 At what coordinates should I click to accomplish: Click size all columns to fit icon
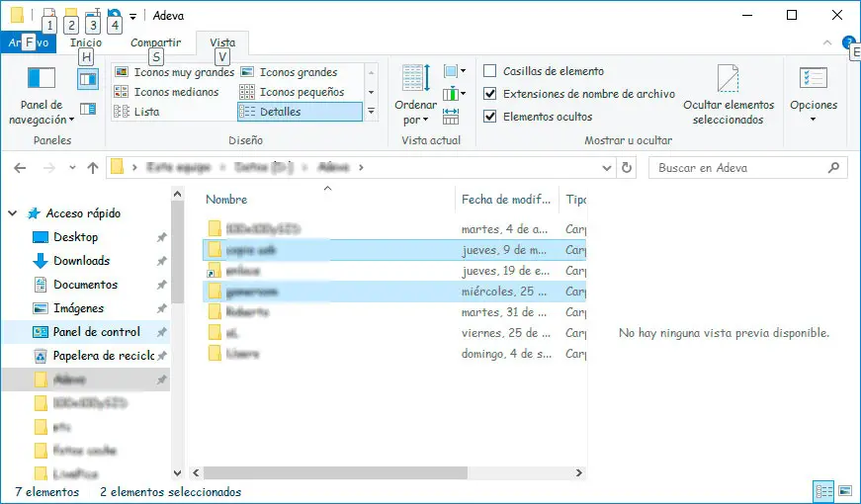pyautogui.click(x=451, y=116)
